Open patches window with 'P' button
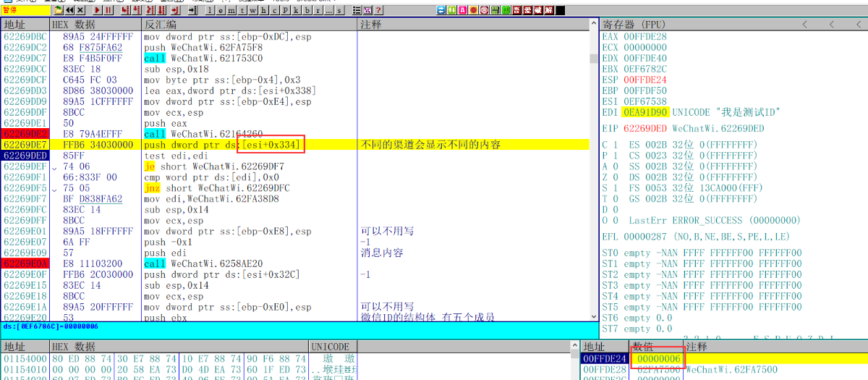 285,10
